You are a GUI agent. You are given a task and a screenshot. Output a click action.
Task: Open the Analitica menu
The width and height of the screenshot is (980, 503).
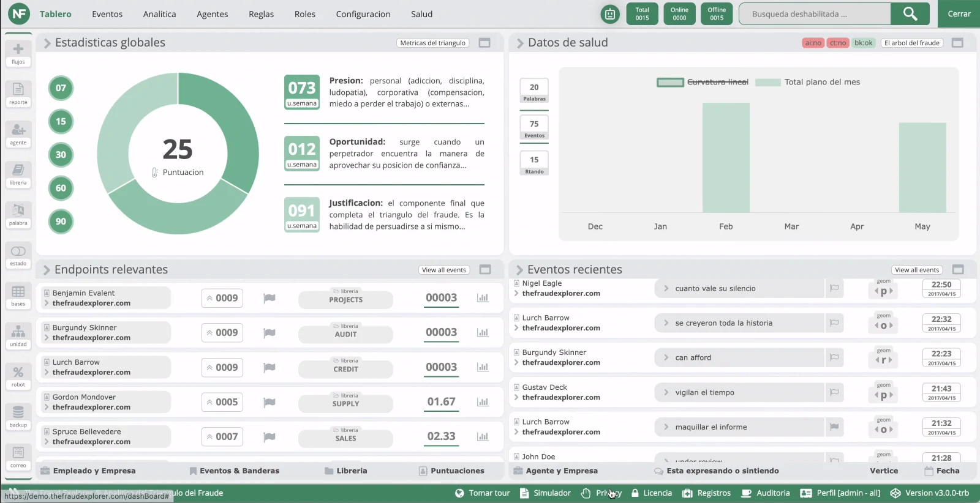159,14
